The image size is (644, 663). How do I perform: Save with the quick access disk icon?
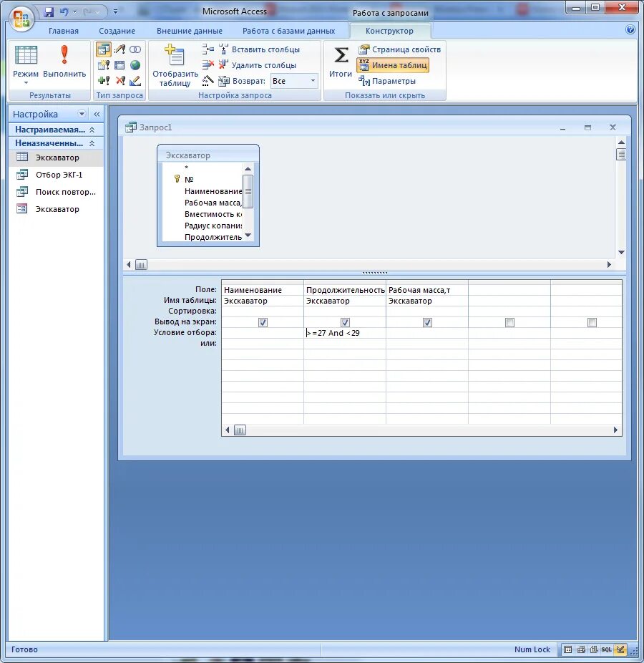(49, 12)
